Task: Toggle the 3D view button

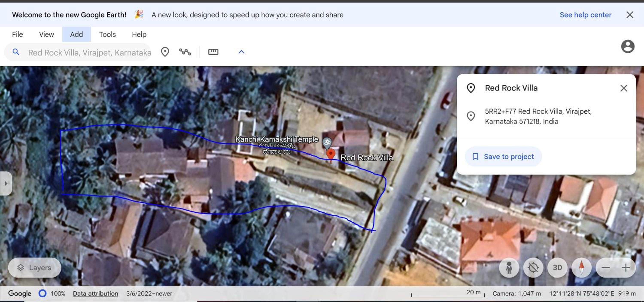Action: point(557,268)
